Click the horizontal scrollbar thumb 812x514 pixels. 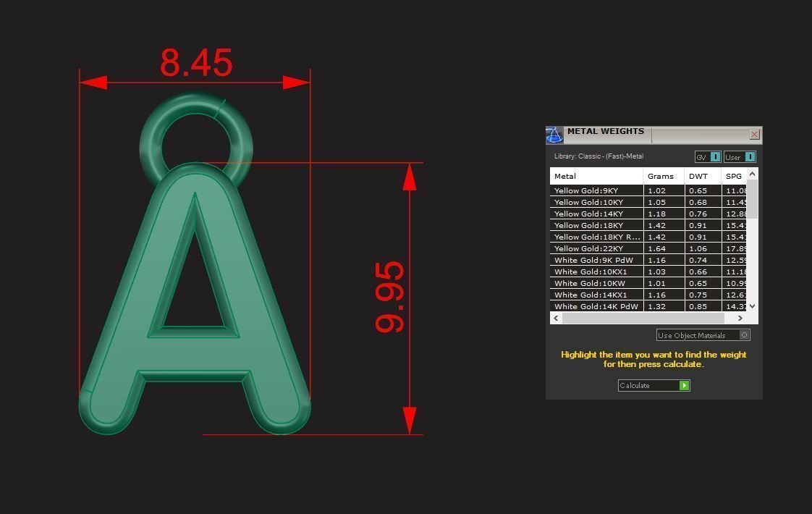point(643,318)
